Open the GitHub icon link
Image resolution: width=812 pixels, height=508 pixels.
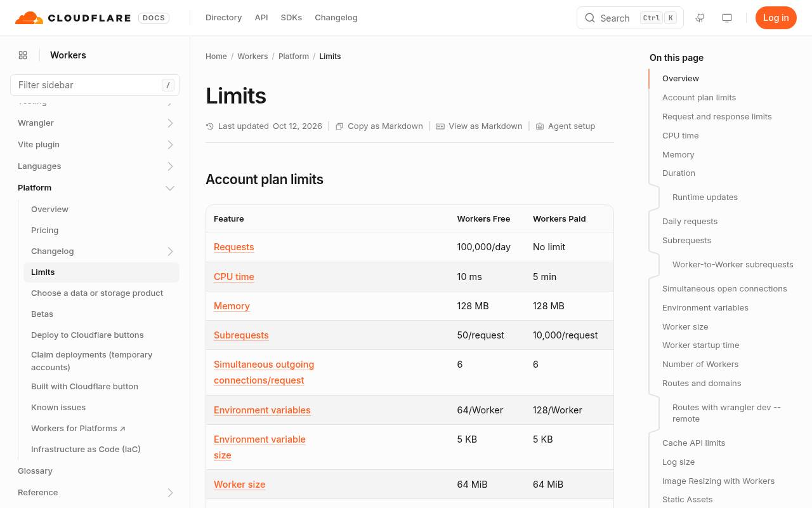[x=700, y=18]
